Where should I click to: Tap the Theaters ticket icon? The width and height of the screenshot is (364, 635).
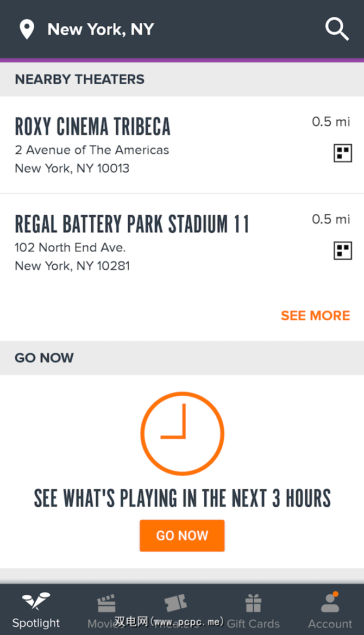pos(176,603)
